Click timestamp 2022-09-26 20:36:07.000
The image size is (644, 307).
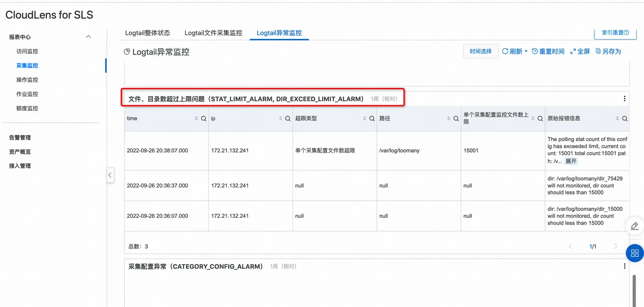[x=157, y=216]
